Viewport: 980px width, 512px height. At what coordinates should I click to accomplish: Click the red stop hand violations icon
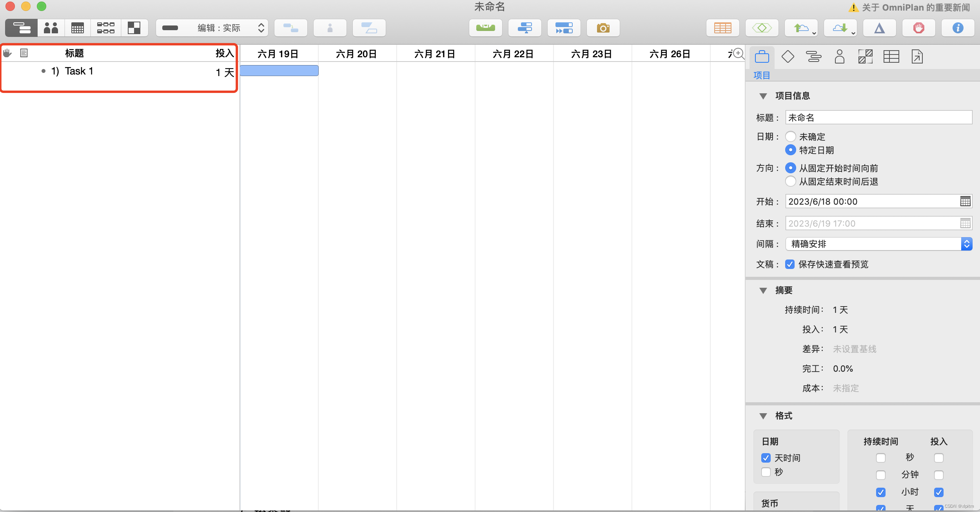point(918,28)
